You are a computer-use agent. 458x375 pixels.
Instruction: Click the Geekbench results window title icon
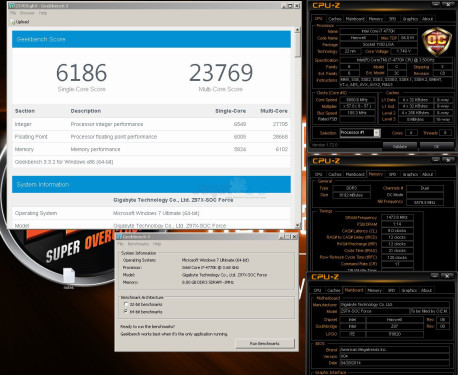[x=11, y=6]
